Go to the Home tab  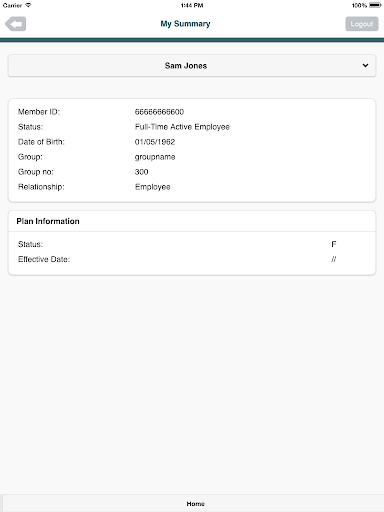point(195,504)
